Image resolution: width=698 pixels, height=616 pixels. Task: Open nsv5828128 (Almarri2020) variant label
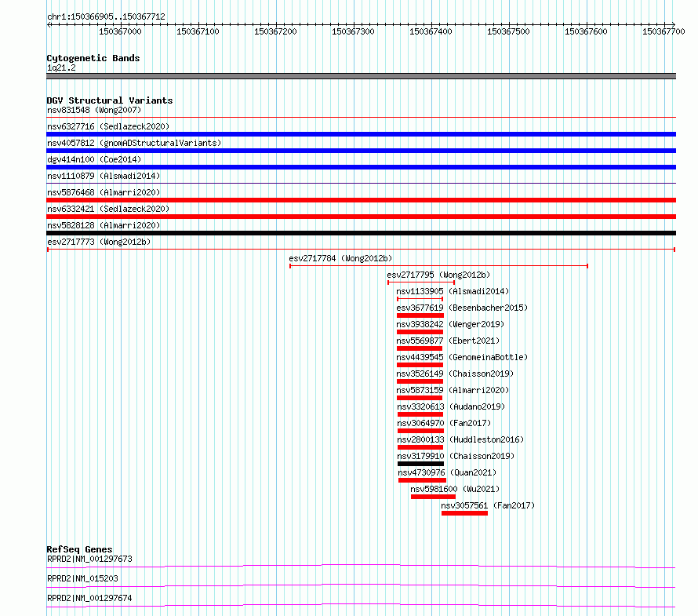pyautogui.click(x=104, y=225)
